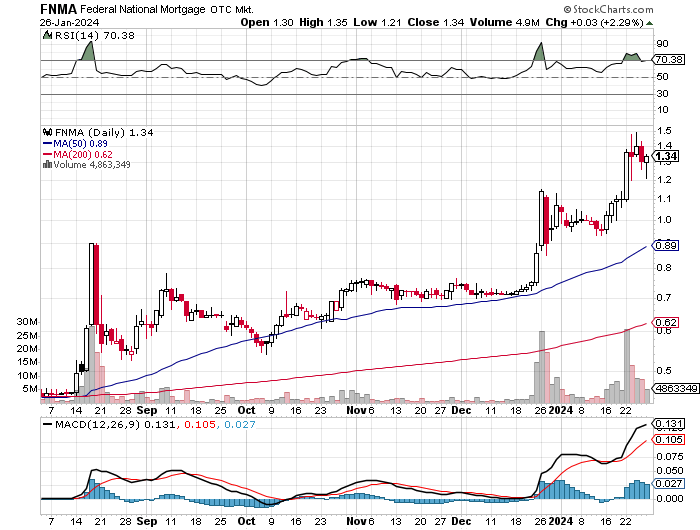Click the Nov label under price panel

tap(356, 410)
